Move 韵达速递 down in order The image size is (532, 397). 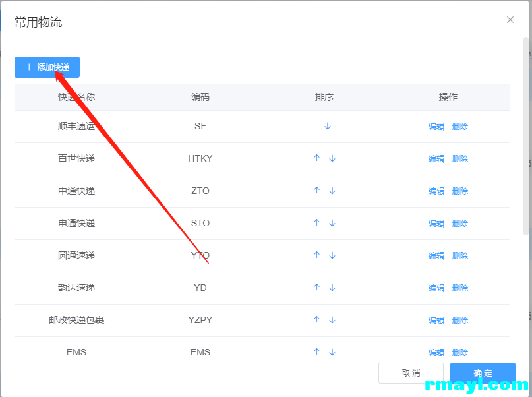coord(332,288)
